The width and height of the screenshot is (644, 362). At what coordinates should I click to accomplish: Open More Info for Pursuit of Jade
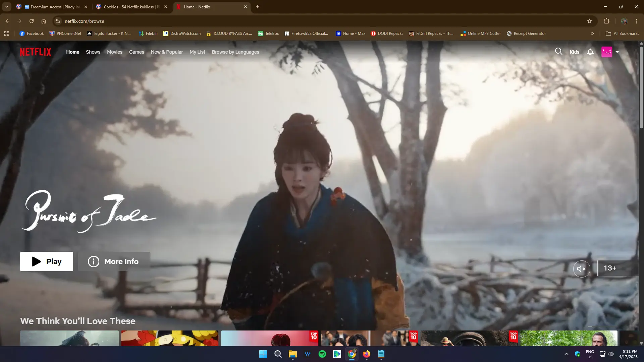coord(114,261)
